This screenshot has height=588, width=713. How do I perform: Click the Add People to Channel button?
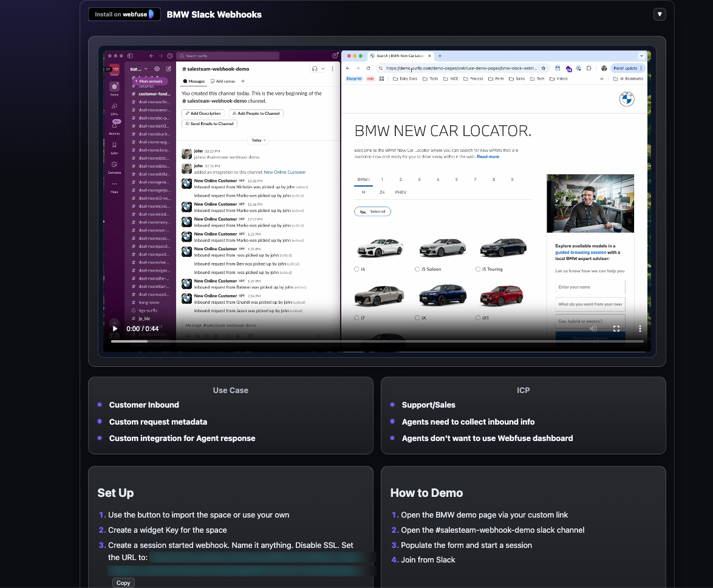256,113
